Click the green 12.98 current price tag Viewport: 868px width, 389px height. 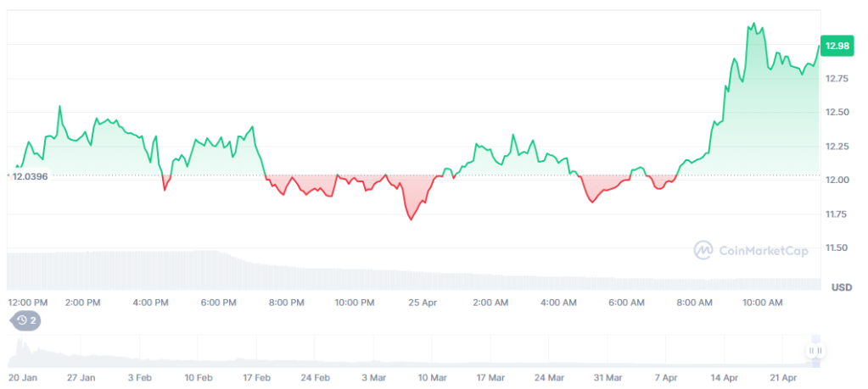point(837,45)
